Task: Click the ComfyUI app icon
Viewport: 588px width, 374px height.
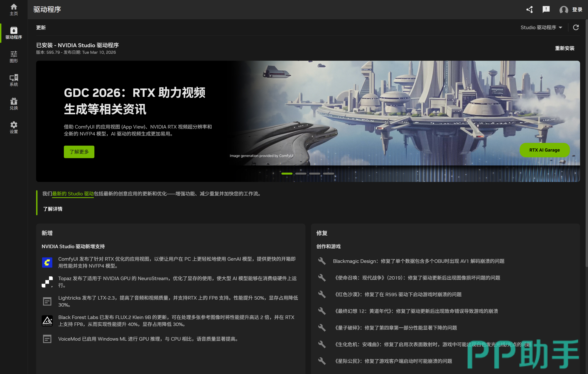Action: (47, 262)
